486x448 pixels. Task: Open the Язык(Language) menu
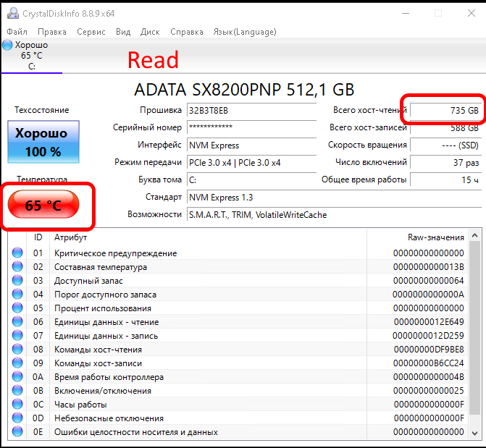click(x=245, y=32)
